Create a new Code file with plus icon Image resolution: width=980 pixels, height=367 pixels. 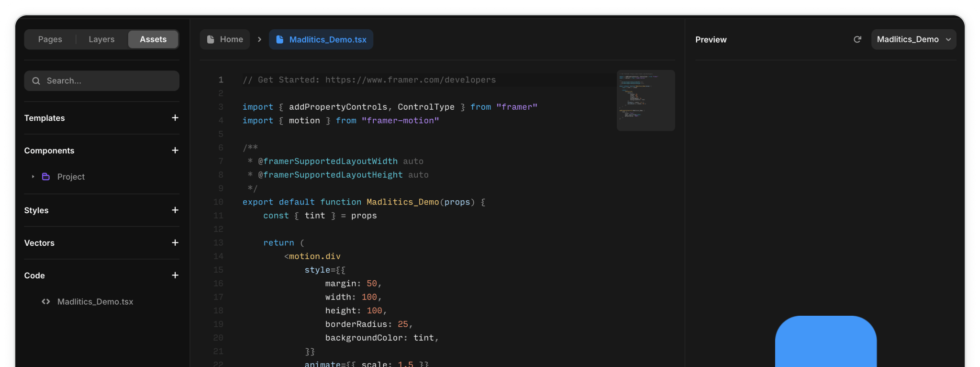point(175,275)
